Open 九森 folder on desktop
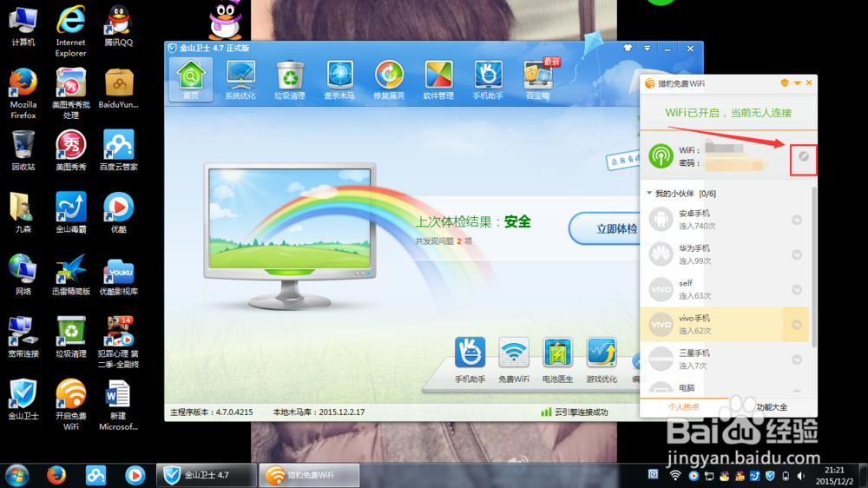 23,213
